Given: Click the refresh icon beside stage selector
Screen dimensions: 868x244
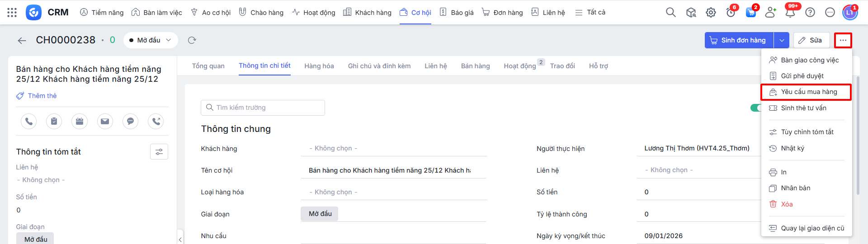Looking at the screenshot, I should point(192,40).
